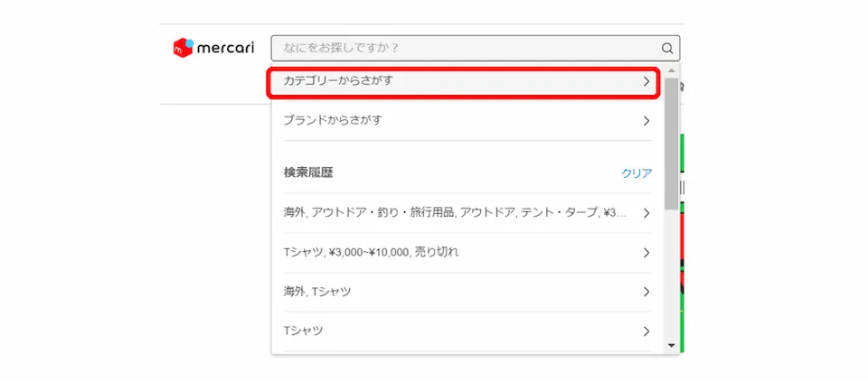Click the search magnifier icon

pos(667,49)
